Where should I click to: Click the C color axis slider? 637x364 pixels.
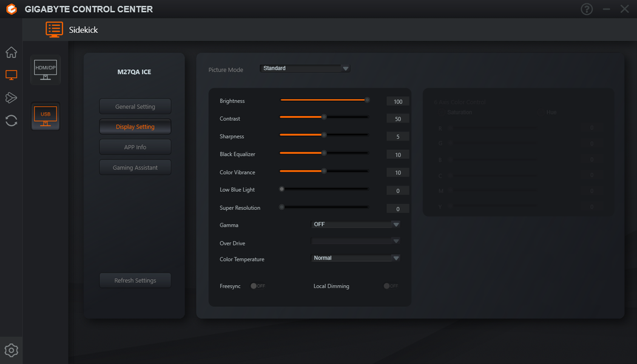492,175
